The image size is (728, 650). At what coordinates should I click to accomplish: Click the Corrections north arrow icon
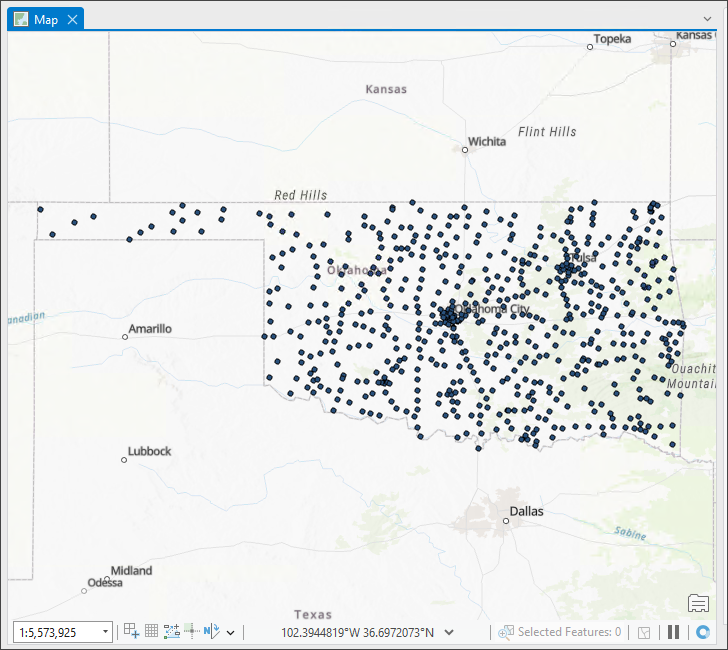pyautogui.click(x=211, y=631)
